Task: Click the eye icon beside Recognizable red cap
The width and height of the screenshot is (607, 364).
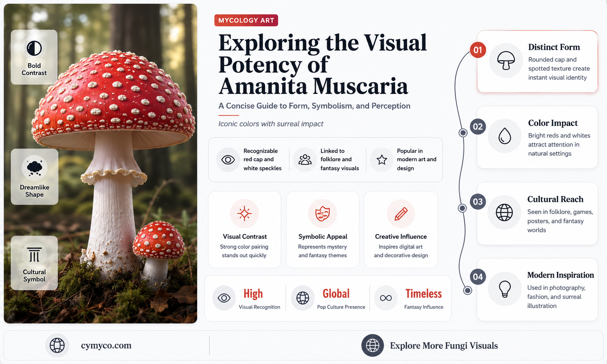Action: (x=228, y=160)
